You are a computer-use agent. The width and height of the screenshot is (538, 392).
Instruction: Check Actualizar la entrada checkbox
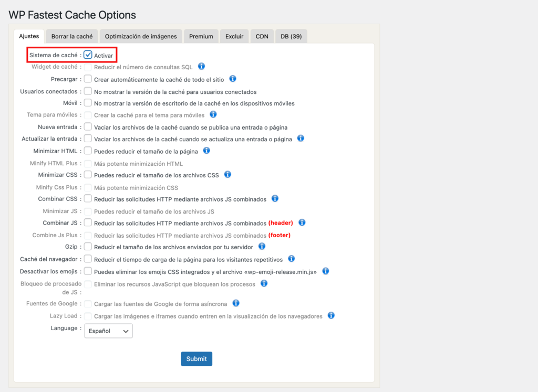[88, 139]
